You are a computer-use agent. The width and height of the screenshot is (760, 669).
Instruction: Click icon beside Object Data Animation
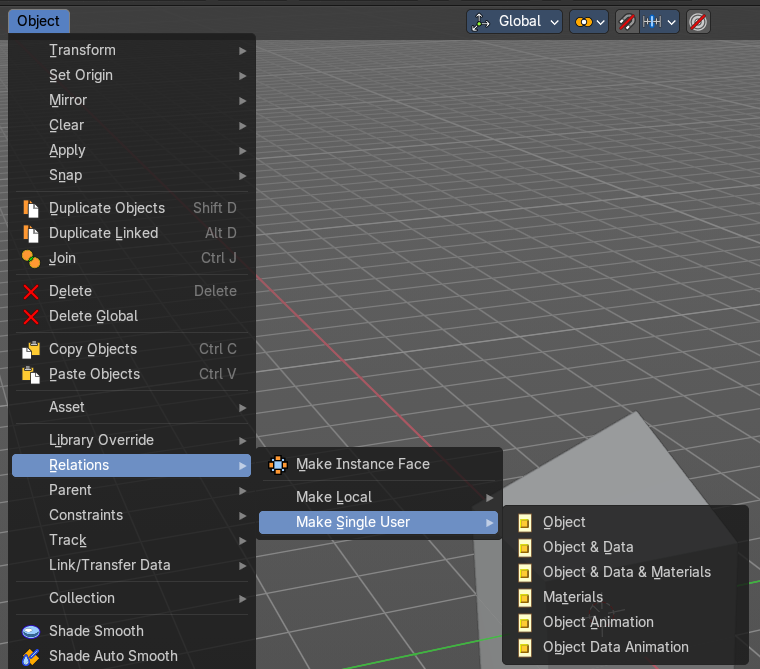pyautogui.click(x=525, y=648)
